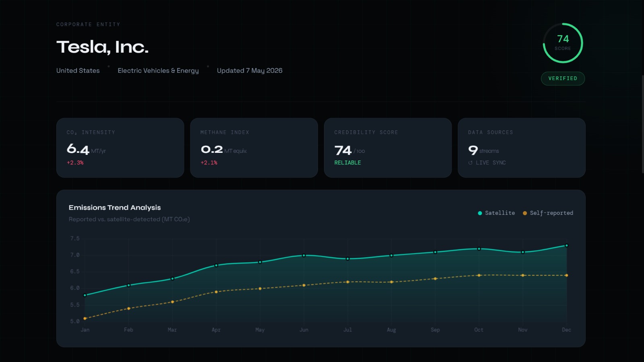Click the LIVE SYNC refresh icon
This screenshot has height=362, width=644.
[x=470, y=163]
